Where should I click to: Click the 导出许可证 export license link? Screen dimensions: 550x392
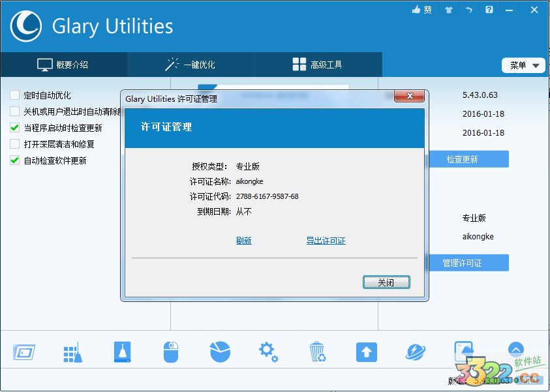(326, 241)
